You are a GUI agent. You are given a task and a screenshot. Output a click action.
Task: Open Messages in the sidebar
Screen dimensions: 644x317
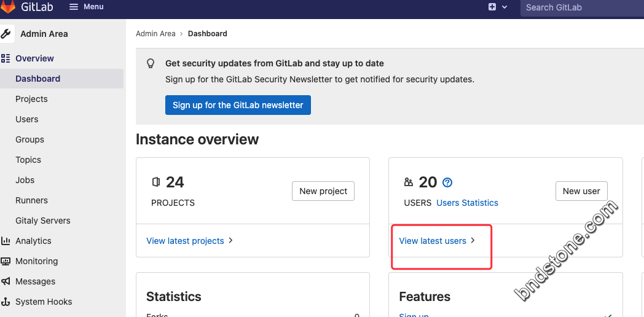(35, 281)
